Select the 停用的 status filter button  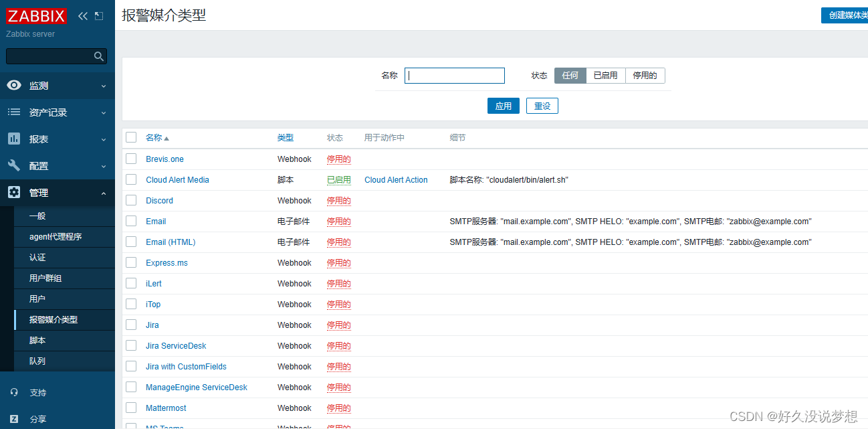(645, 76)
